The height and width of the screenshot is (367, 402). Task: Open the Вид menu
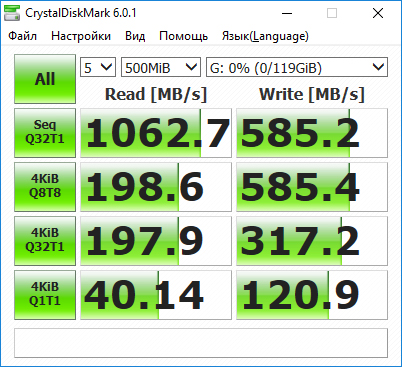[135, 36]
